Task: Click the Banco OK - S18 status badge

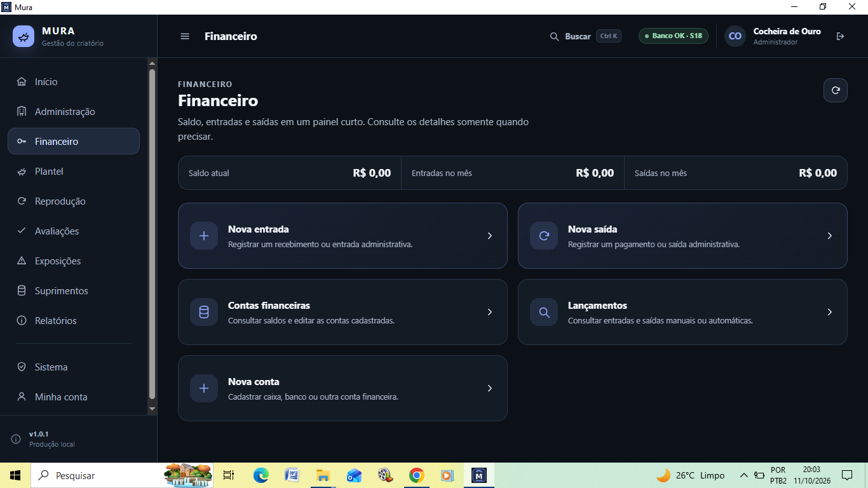Action: (x=674, y=36)
